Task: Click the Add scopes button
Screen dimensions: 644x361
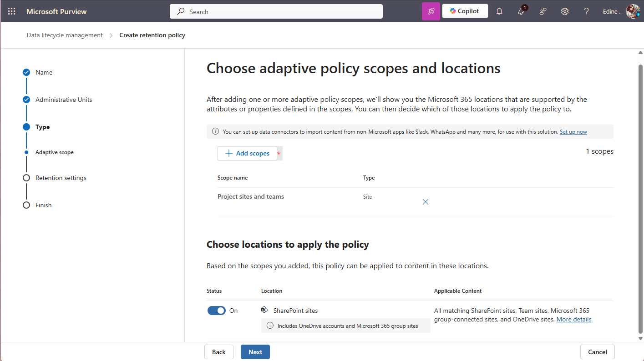Action: coord(248,153)
